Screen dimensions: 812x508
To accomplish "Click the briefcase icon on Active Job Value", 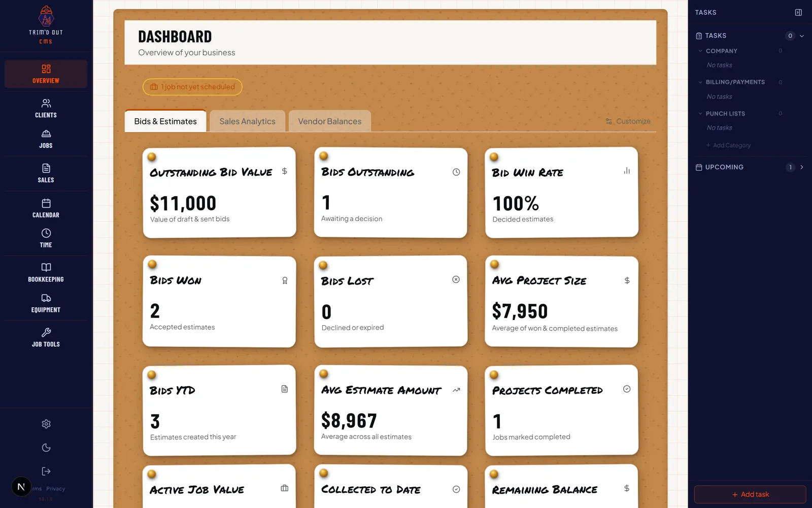I will click(x=285, y=488).
